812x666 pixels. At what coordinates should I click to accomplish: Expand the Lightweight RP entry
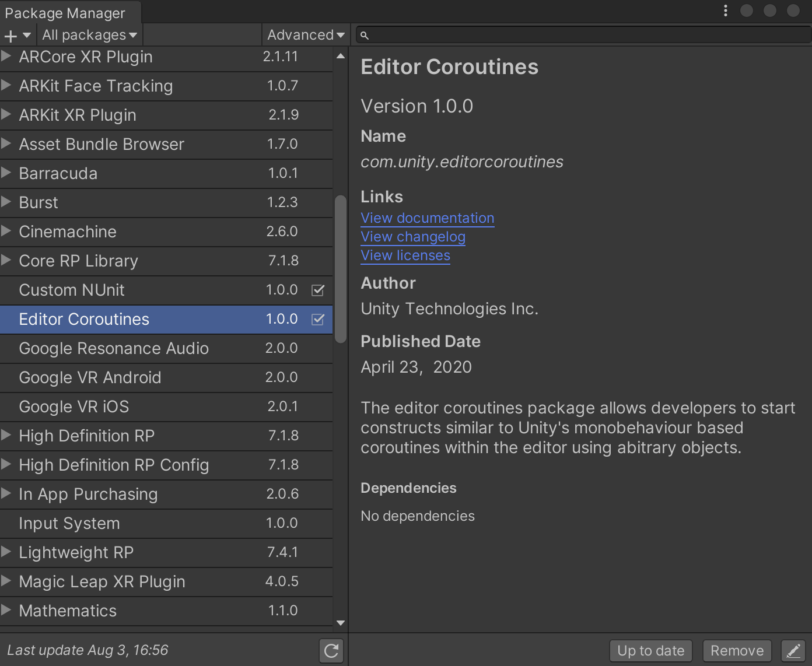coord(6,552)
